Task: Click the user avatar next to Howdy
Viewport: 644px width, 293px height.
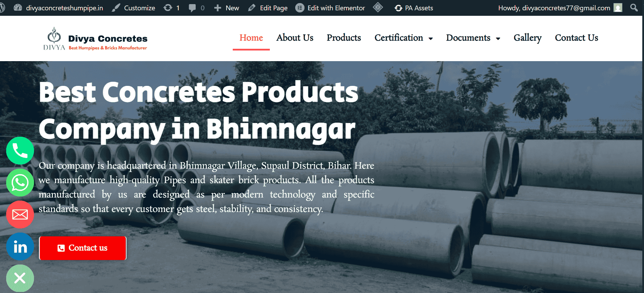Action: [x=618, y=8]
